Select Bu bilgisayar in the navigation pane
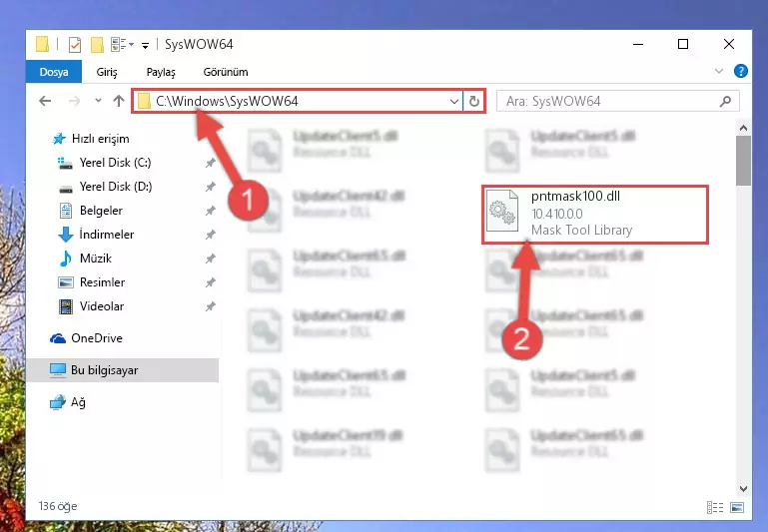The image size is (768, 532). (x=123, y=370)
